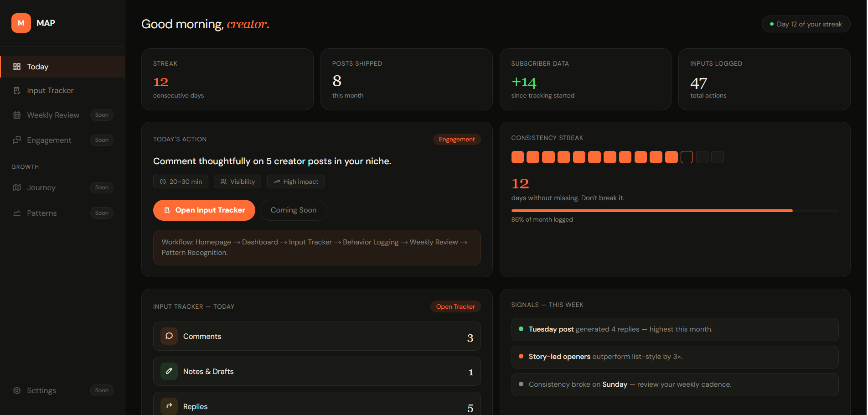
Task: Click the 86% of month progress bar
Action: (675, 211)
